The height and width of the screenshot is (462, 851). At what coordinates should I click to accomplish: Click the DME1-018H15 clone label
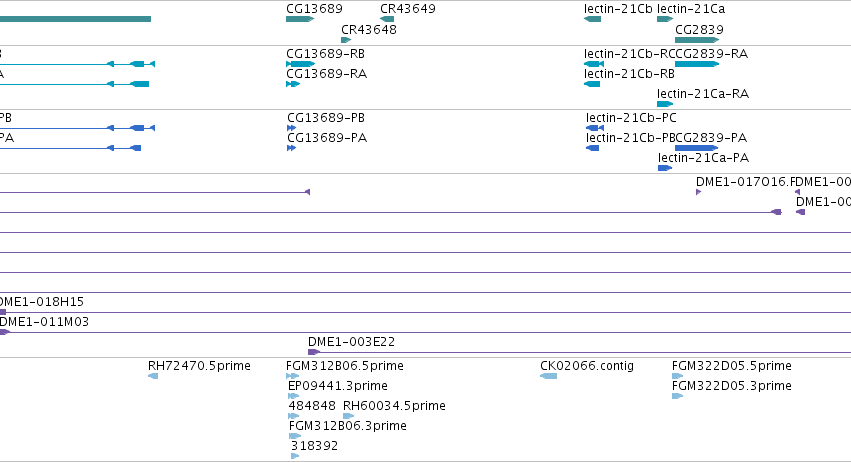[x=42, y=302]
